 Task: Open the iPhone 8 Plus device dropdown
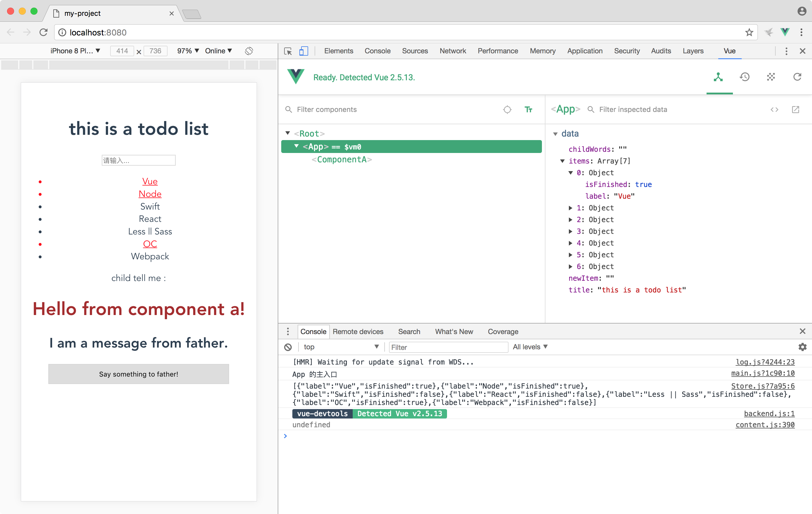[x=75, y=51]
